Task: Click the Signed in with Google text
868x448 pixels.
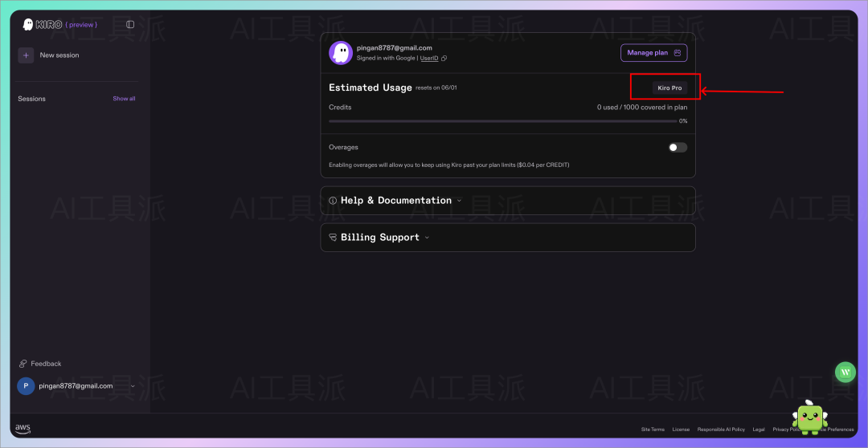Action: pyautogui.click(x=386, y=58)
